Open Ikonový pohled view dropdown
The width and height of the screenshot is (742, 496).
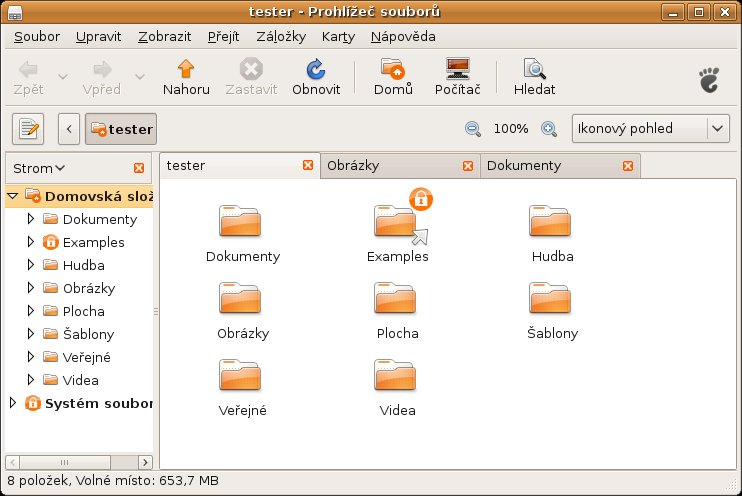tap(651, 128)
